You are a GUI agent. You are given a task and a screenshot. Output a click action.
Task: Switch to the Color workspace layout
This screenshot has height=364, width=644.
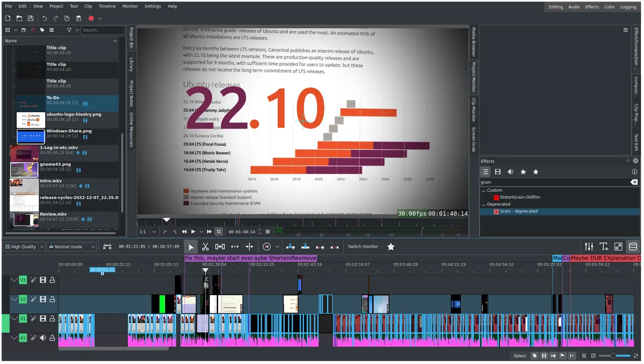coord(609,7)
